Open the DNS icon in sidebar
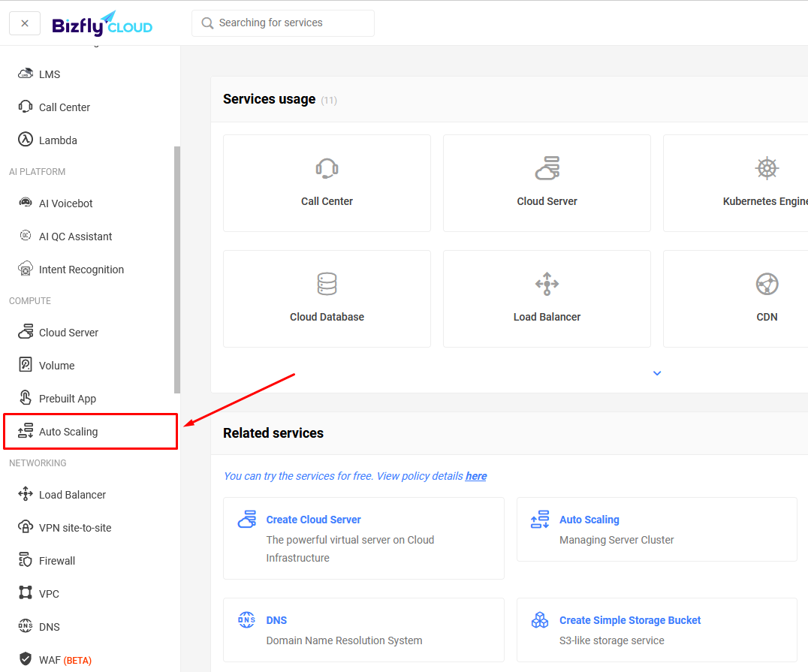The height and width of the screenshot is (672, 808). (x=26, y=625)
